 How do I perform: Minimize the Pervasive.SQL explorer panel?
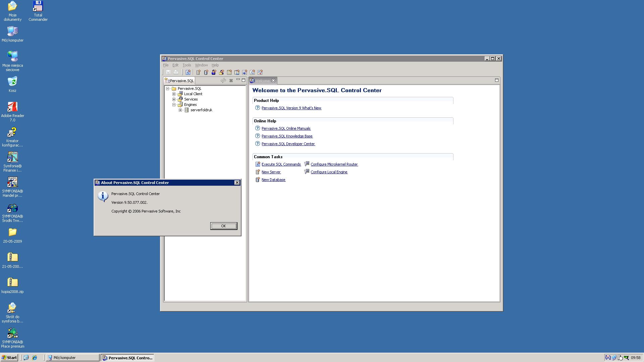[x=238, y=80]
